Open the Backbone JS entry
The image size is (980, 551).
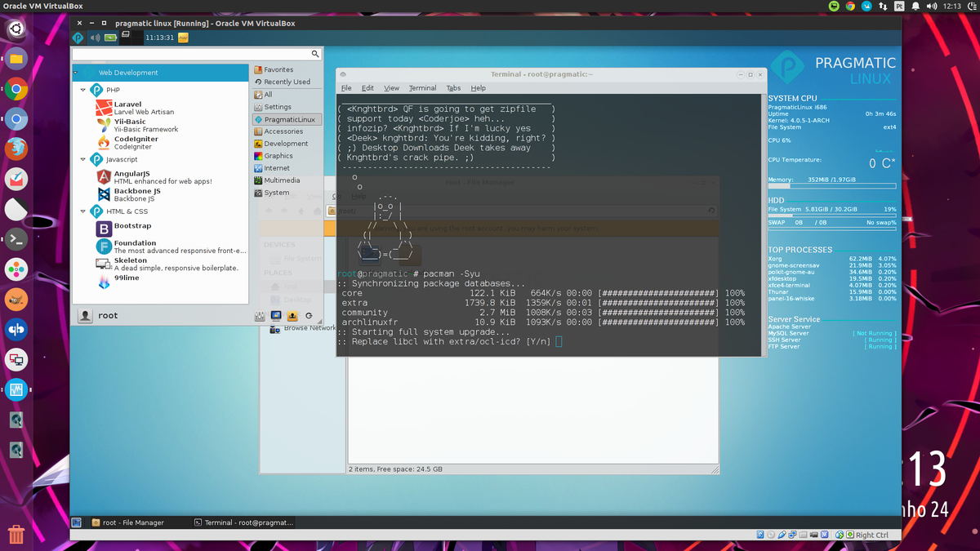(x=128, y=194)
